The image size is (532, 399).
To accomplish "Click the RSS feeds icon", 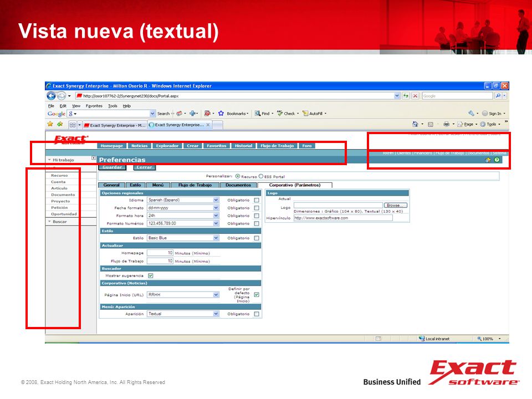I will coord(431,125).
